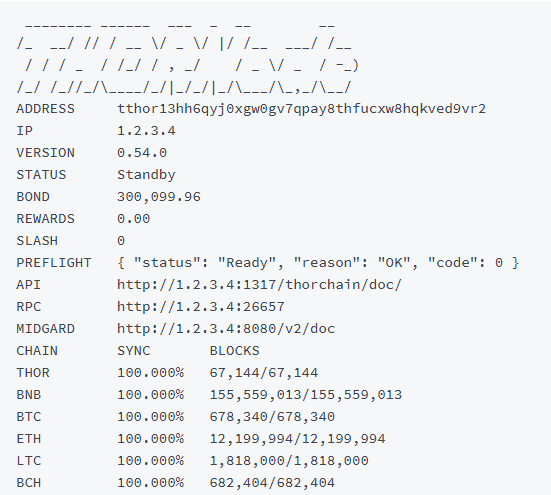Click the ETH blocks value 12,199,994
The width and height of the screenshot is (551, 495).
(x=298, y=439)
